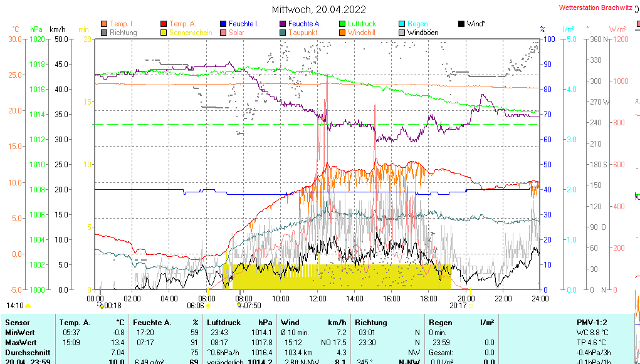Click the Luftdruck column header in table
Screen dimensions: 640x364
[224, 322]
